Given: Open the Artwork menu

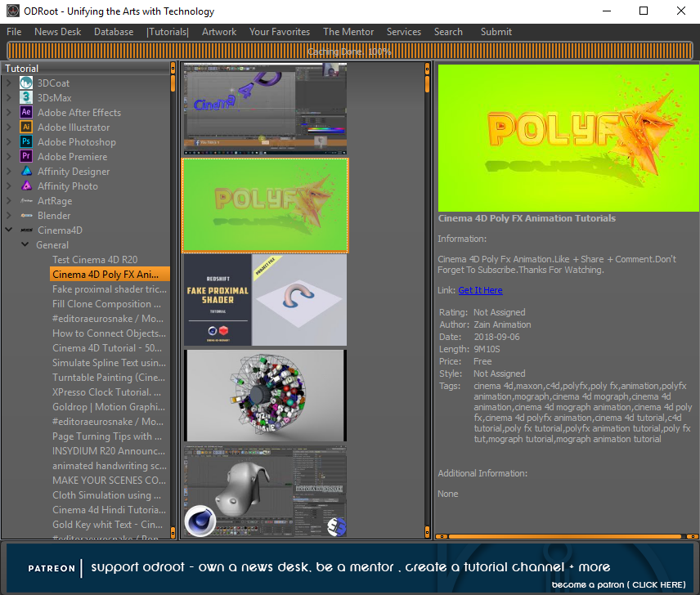Looking at the screenshot, I should click(218, 32).
